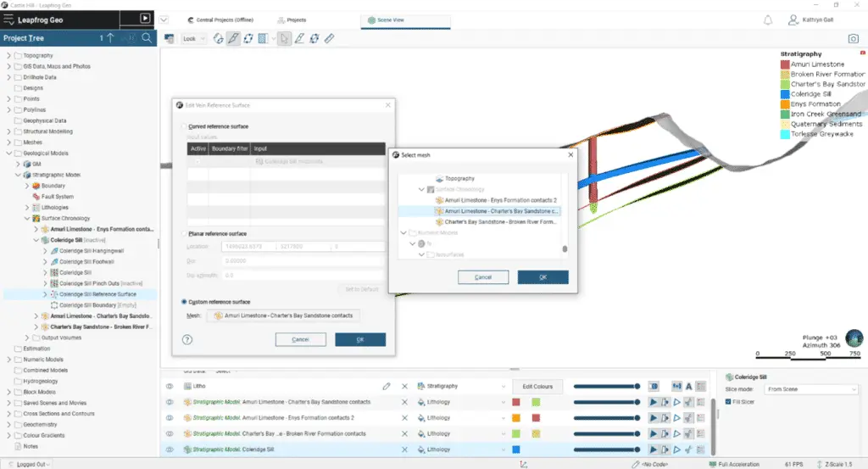Viewport: 868px width, 469px height.
Task: Select Coleridge Sill Reference Surface tree item
Action: point(97,294)
